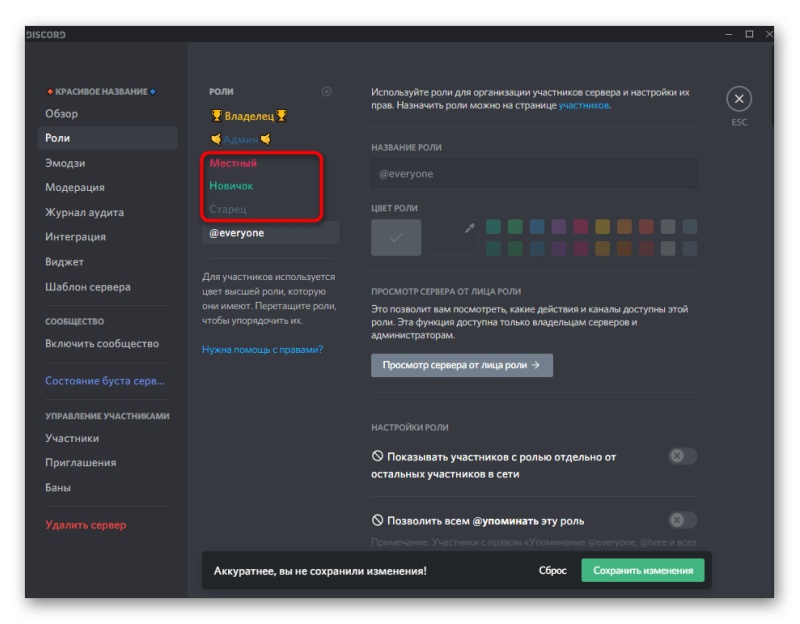This screenshot has width=800, height=624.
Task: Pick the lighter teal role color
Action: [493, 227]
